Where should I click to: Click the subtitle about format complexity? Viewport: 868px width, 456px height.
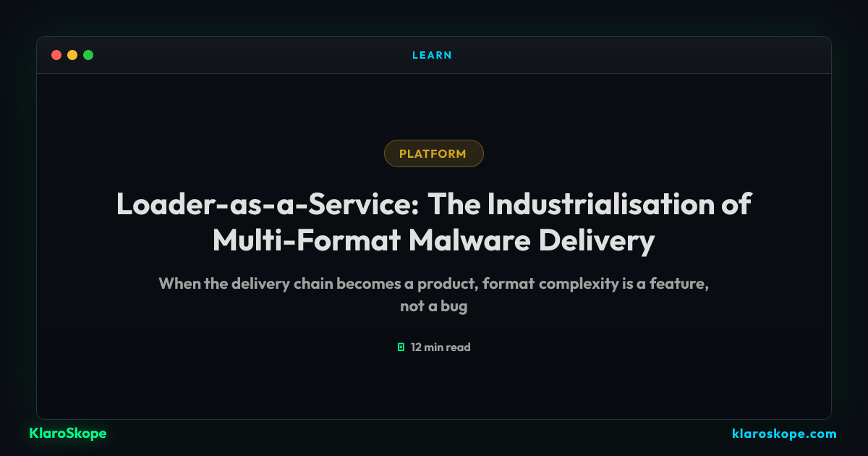click(434, 295)
